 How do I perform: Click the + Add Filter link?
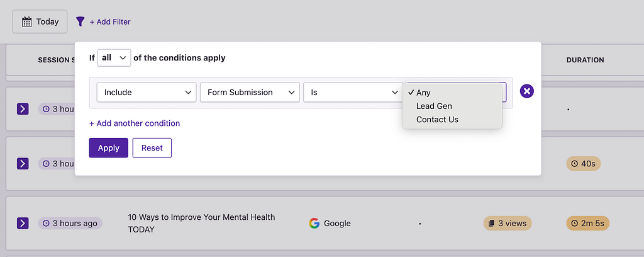[x=109, y=22]
